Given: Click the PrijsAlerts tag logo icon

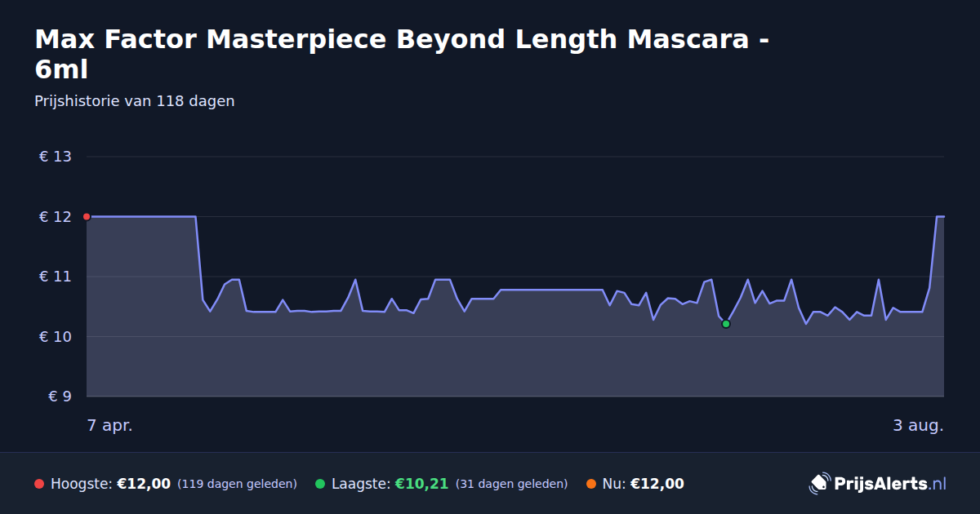Looking at the screenshot, I should 819,483.
